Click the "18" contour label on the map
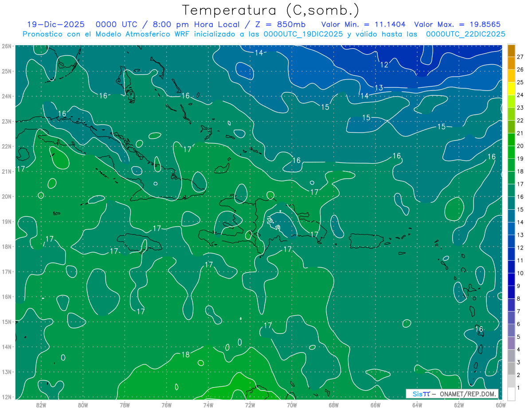The width and height of the screenshot is (532, 411). (x=186, y=354)
